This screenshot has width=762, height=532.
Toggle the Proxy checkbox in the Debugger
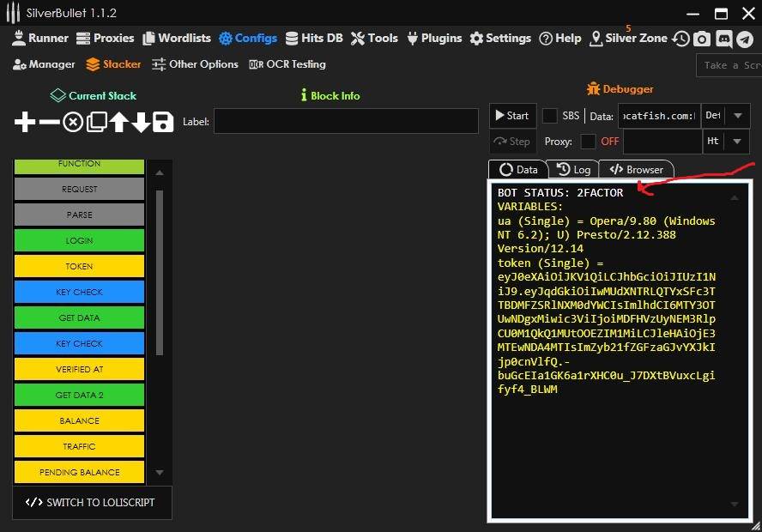pyautogui.click(x=588, y=142)
